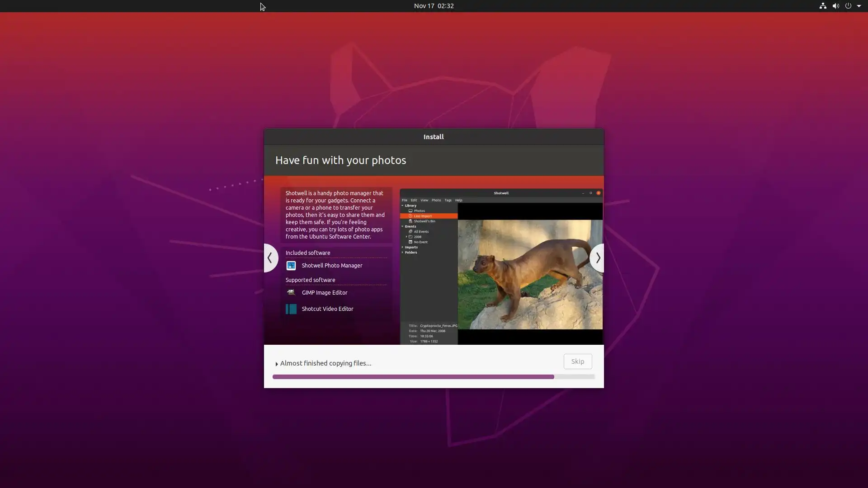Click the 'Have fun with your photos' heading
Image resolution: width=868 pixels, height=488 pixels.
coord(340,160)
